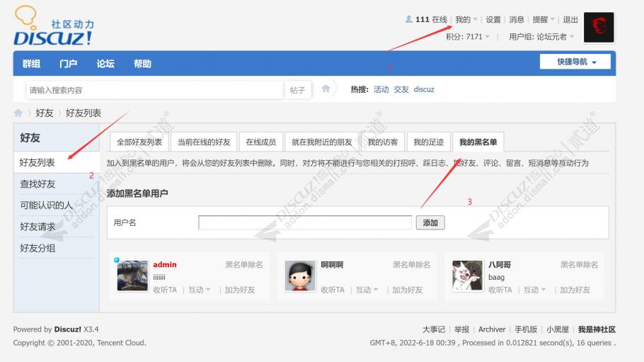Click hot search term discuz
644x362 pixels.
point(424,89)
